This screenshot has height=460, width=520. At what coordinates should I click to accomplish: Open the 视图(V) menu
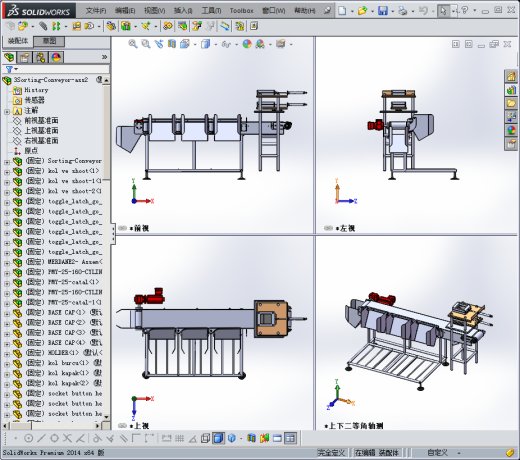tap(154, 11)
